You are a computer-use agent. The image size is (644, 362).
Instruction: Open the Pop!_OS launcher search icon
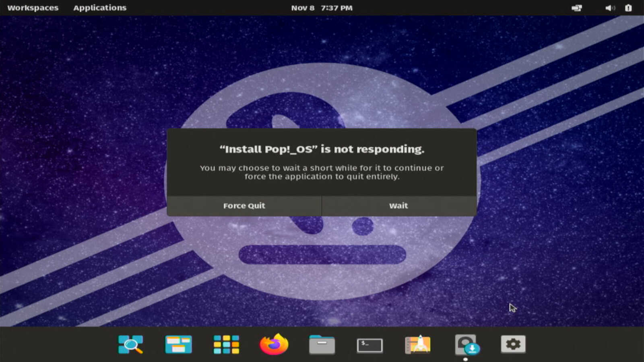pyautogui.click(x=131, y=345)
